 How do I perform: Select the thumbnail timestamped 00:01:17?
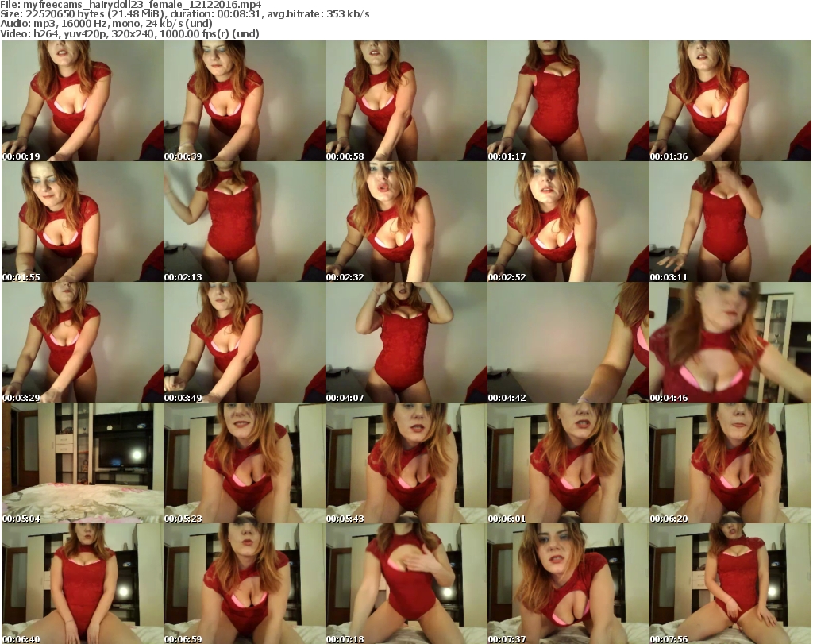568,101
